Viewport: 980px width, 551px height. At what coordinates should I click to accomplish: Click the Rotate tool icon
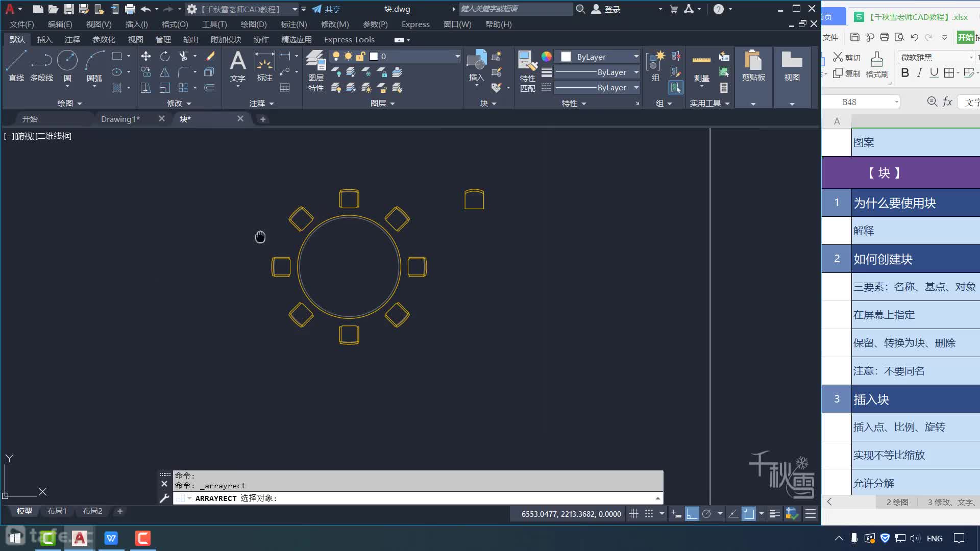click(x=164, y=56)
